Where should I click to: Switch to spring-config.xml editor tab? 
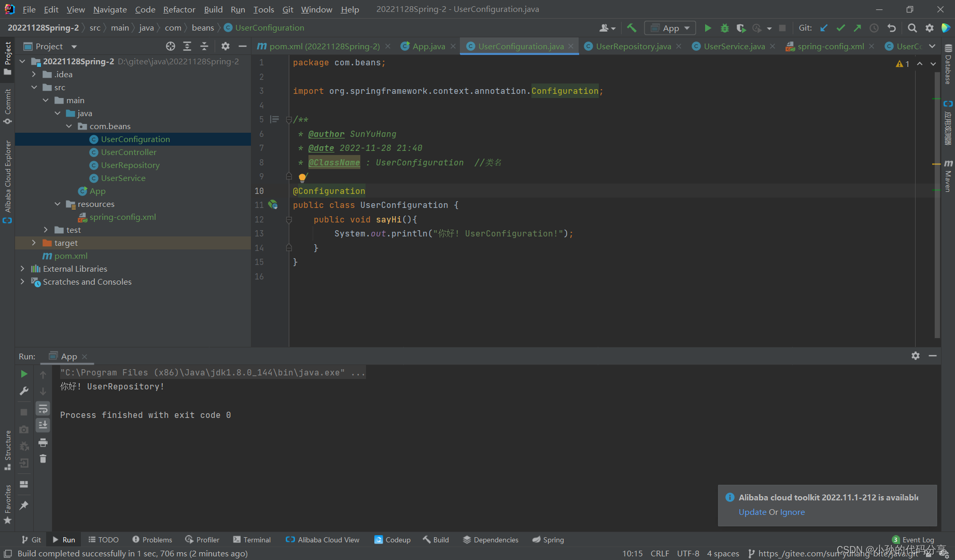(831, 46)
